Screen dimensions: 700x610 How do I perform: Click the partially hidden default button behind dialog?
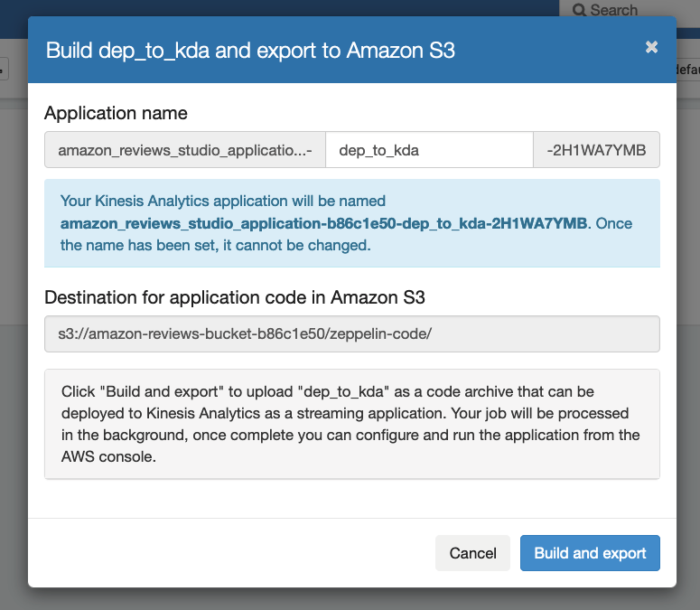pos(688,69)
